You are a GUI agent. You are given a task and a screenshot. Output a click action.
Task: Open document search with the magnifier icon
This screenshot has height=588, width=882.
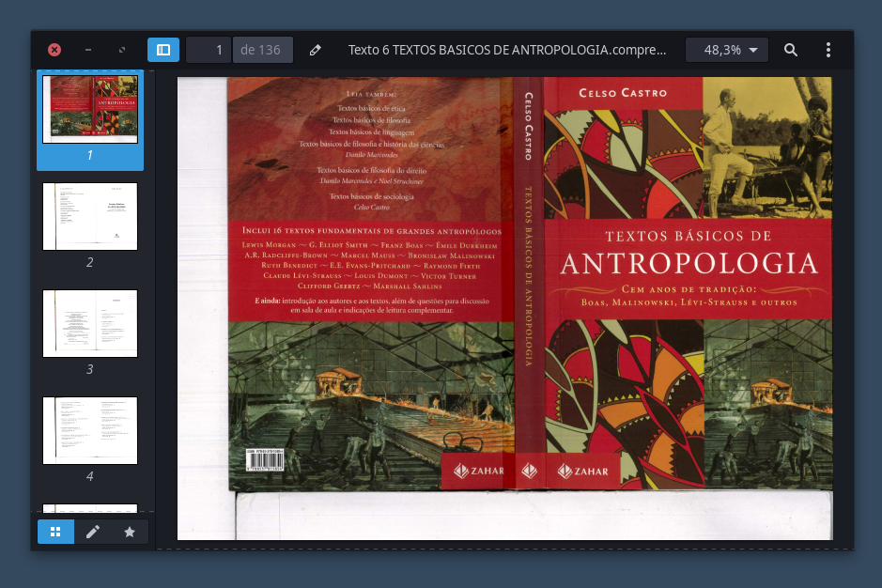(790, 49)
